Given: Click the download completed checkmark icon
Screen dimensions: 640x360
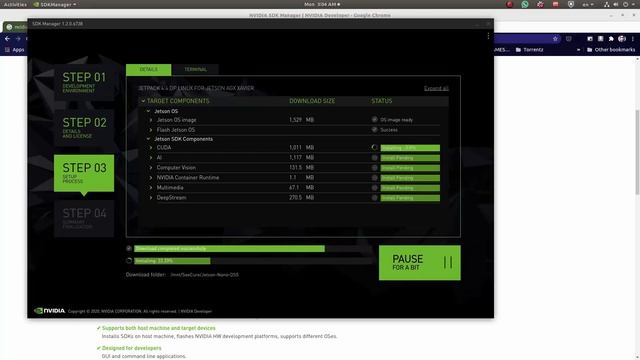Looking at the screenshot, I should pyautogui.click(x=129, y=248).
